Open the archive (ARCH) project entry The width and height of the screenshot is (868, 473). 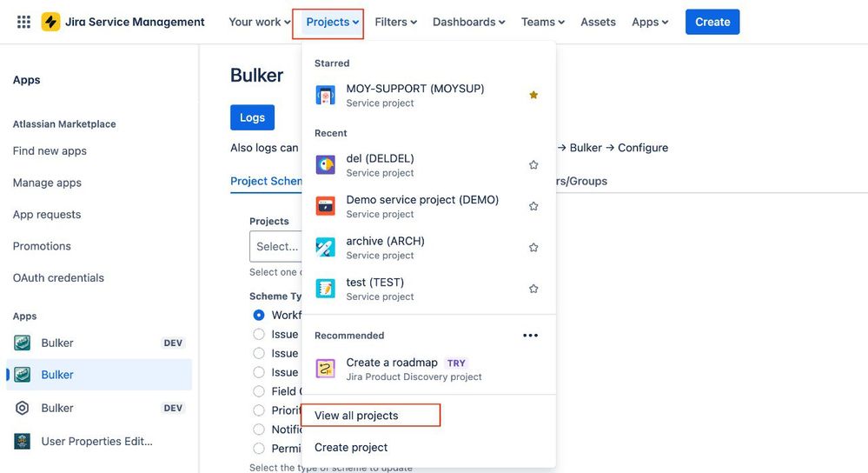coord(429,248)
